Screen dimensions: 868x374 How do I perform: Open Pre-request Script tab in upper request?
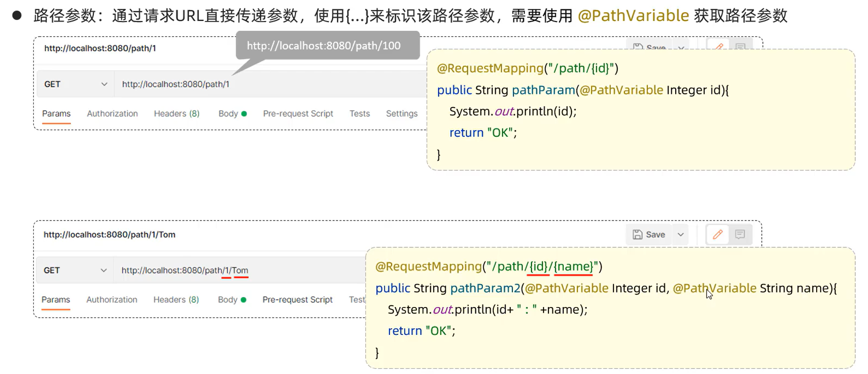coord(298,113)
